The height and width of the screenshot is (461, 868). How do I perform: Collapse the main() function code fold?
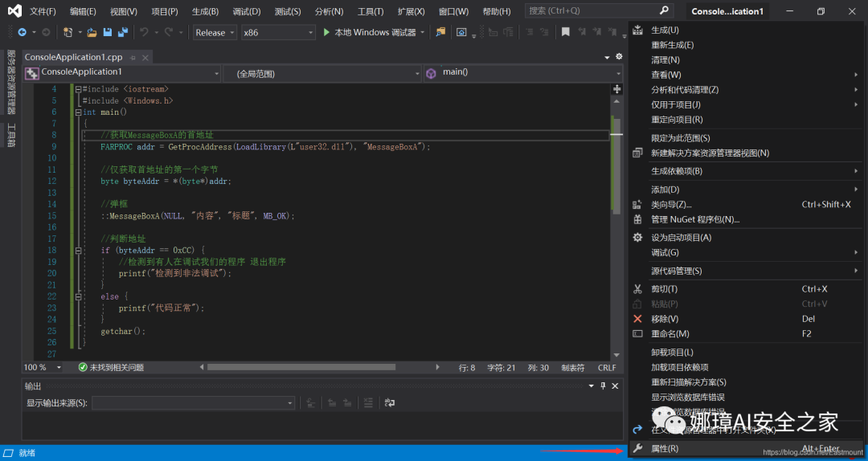click(77, 112)
